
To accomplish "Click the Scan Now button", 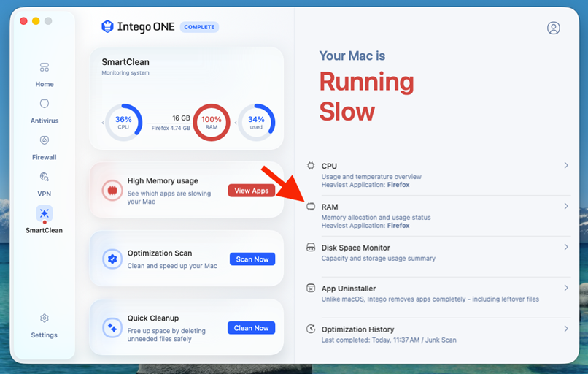I will [252, 259].
